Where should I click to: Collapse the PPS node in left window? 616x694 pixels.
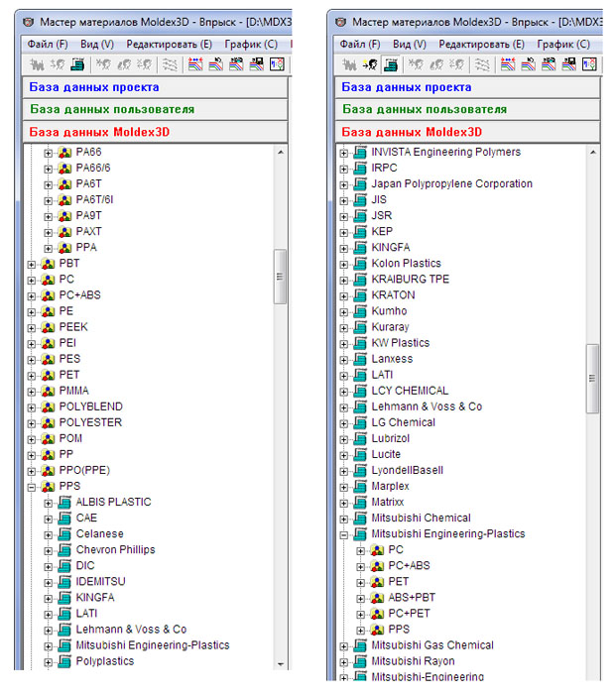coord(32,488)
